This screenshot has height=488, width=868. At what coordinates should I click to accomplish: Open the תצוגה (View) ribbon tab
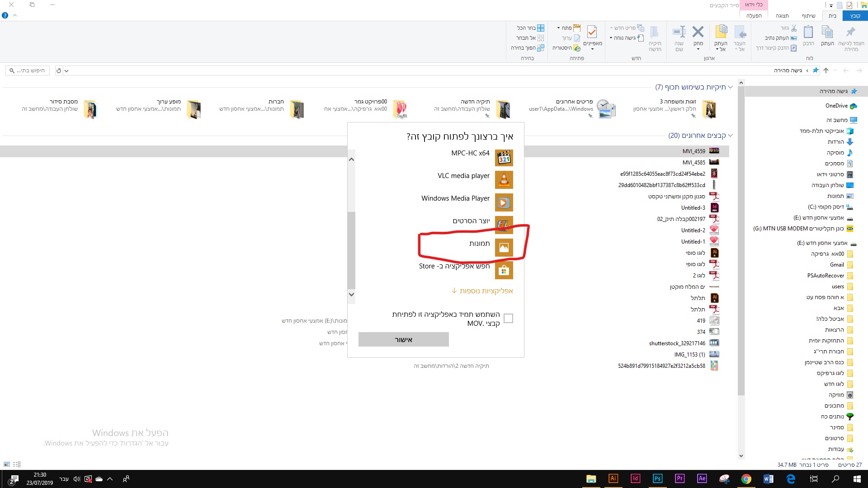pos(782,16)
